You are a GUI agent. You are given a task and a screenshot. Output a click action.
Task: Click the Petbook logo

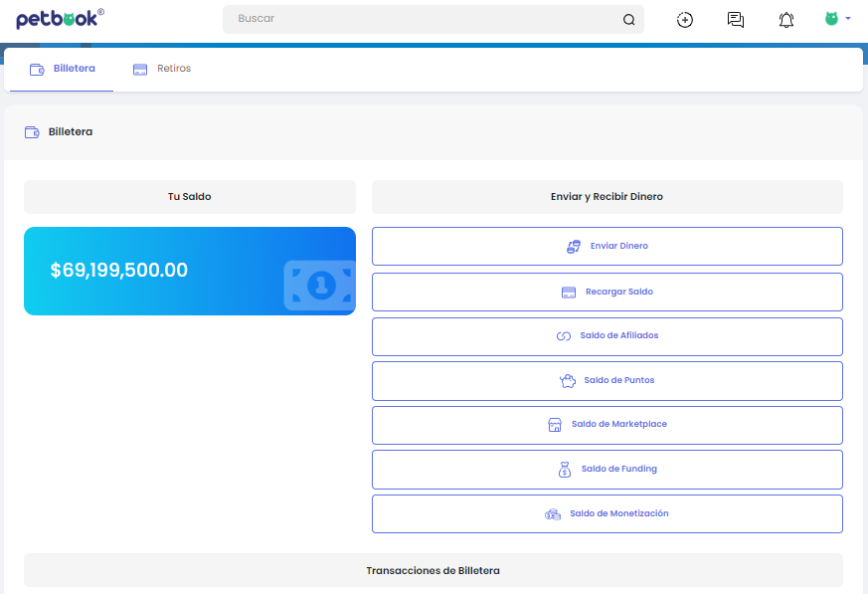(60, 19)
